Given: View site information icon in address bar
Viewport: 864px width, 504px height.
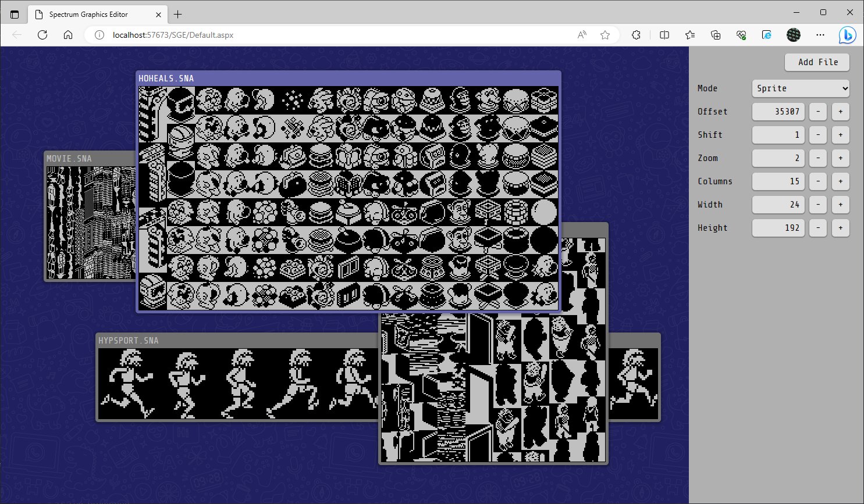Looking at the screenshot, I should pyautogui.click(x=99, y=35).
